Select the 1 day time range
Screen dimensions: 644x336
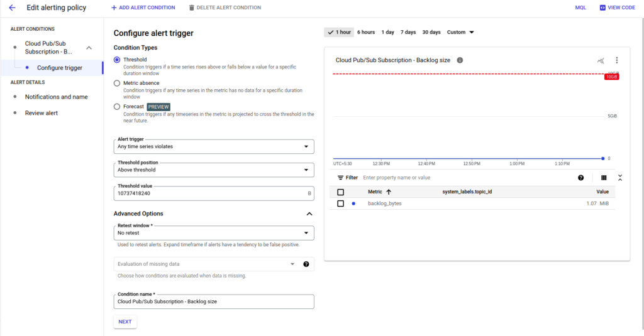tap(387, 33)
